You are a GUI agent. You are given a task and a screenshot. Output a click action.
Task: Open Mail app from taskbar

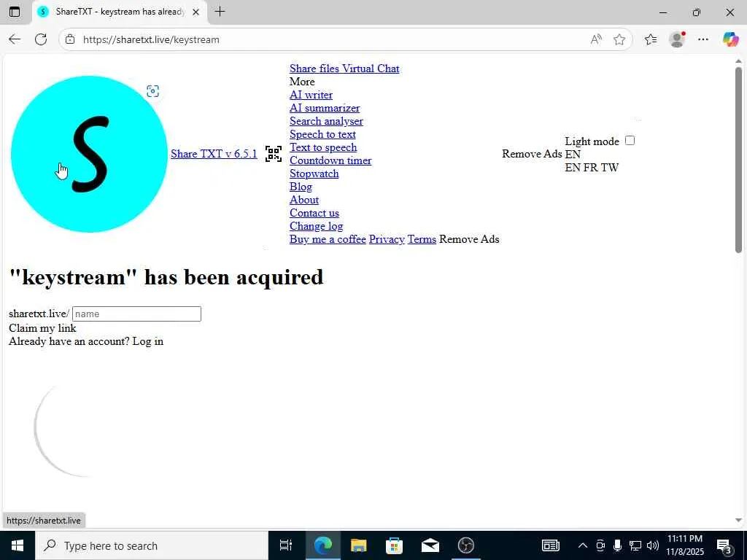point(430,545)
